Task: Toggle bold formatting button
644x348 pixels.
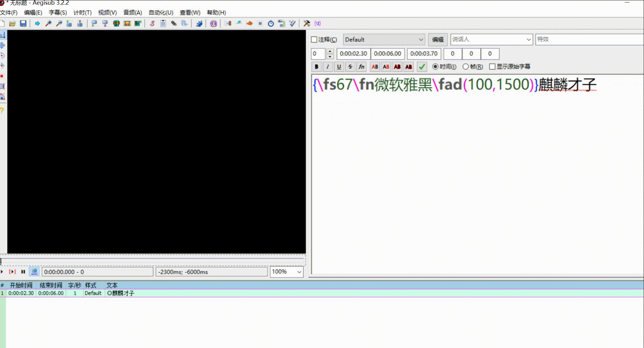Action: coord(316,67)
